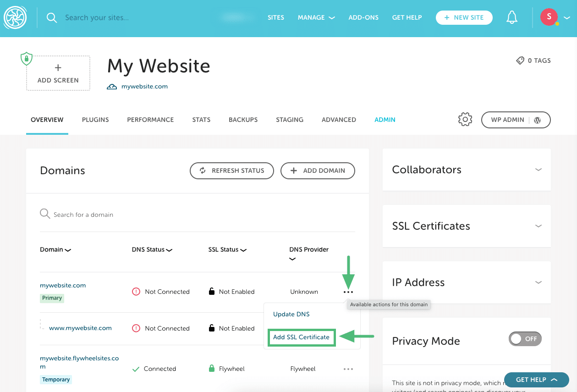Toggle Privacy Mode switch
The width and height of the screenshot is (577, 392).
tap(525, 339)
